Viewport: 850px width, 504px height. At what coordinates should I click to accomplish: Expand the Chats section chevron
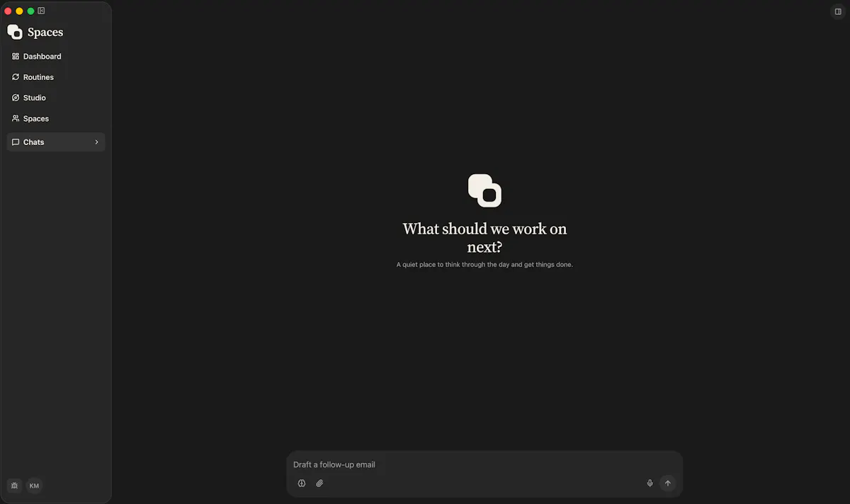[x=96, y=142]
